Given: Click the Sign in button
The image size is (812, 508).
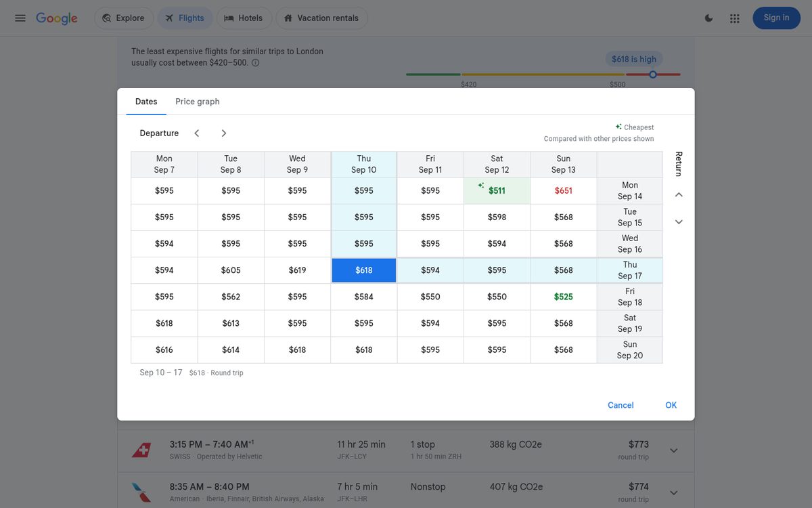Looking at the screenshot, I should tap(776, 18).
